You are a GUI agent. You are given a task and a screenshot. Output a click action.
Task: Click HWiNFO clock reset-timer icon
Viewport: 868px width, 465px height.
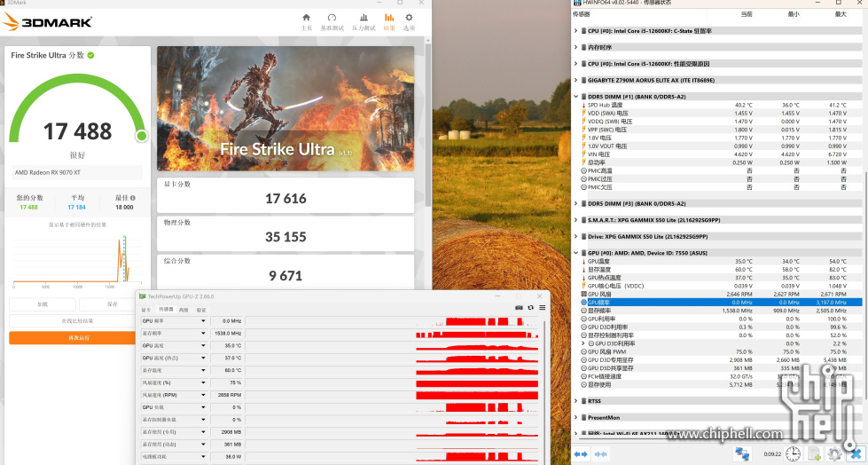[x=793, y=454]
